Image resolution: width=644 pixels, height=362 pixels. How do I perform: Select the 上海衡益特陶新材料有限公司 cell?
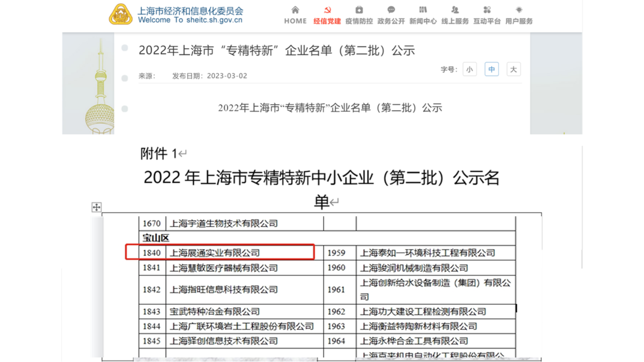[x=436, y=326]
